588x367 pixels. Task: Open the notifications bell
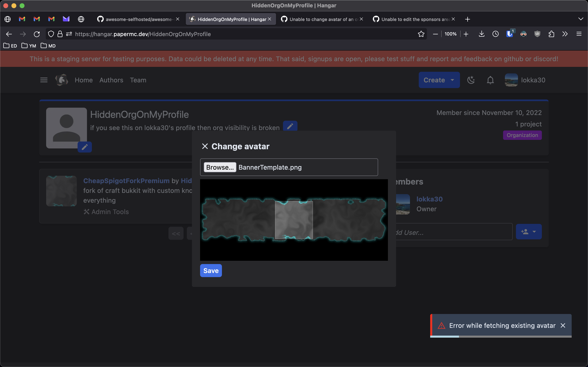(490, 80)
